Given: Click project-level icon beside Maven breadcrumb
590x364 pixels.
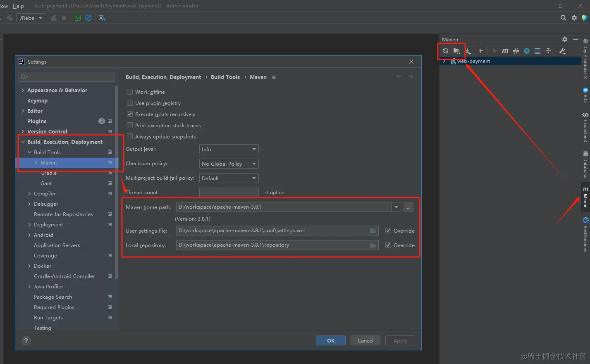Looking at the screenshot, I should point(274,77).
